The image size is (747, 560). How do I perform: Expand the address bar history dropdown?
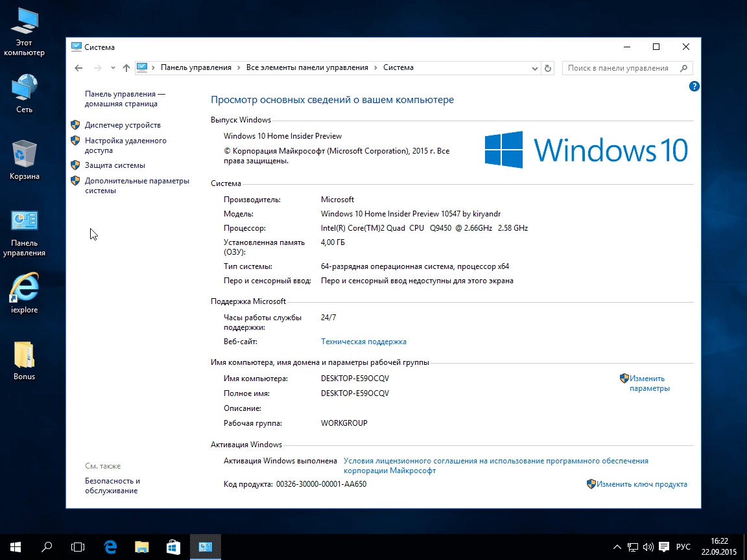coord(534,68)
